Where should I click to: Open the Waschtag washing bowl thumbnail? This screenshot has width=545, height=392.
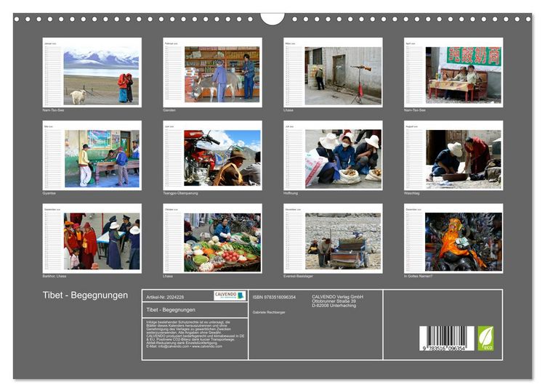click(453, 155)
